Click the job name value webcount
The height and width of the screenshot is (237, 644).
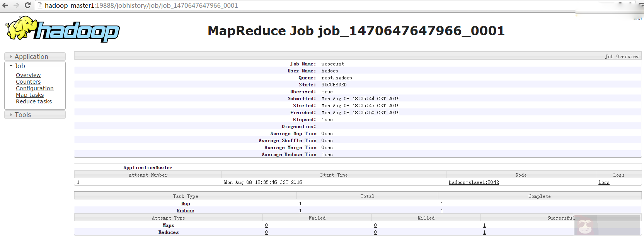coord(332,64)
